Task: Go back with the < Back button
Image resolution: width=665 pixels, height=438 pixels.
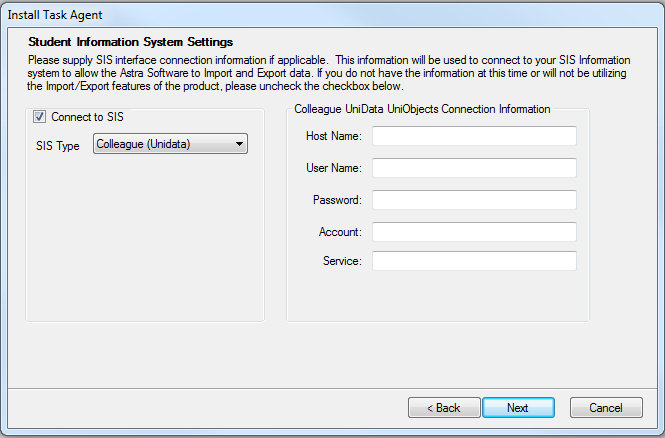Action: [444, 407]
